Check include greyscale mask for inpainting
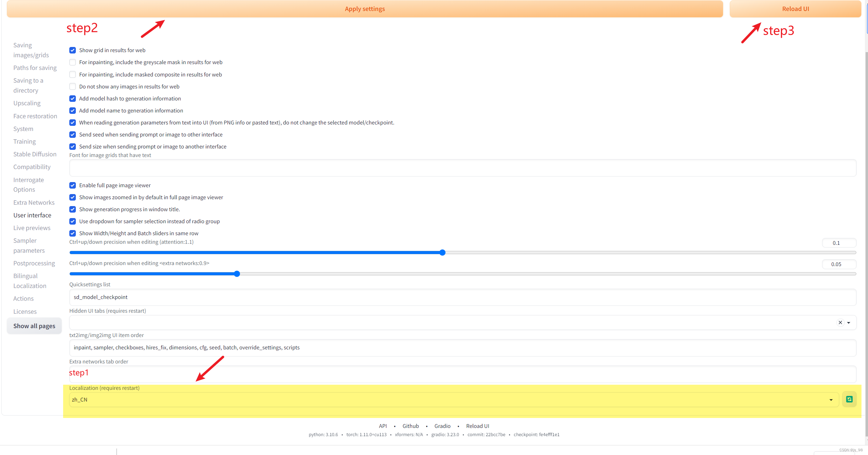 [72, 62]
